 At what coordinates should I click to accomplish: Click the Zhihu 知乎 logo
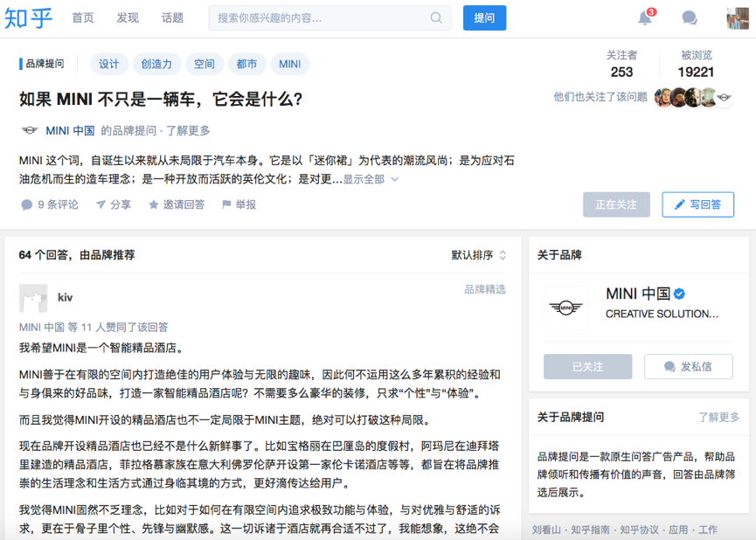(28, 18)
